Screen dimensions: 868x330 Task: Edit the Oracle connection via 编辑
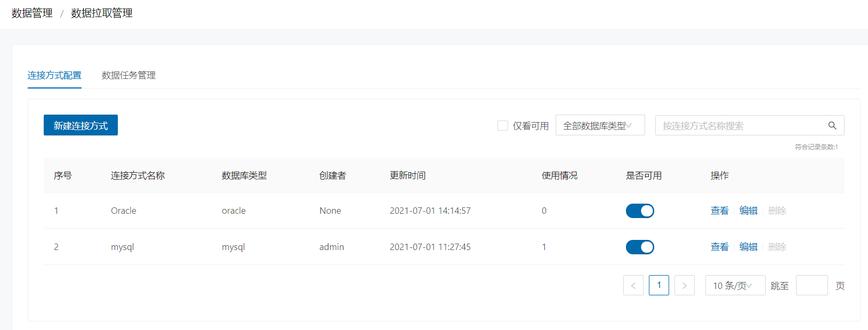748,211
